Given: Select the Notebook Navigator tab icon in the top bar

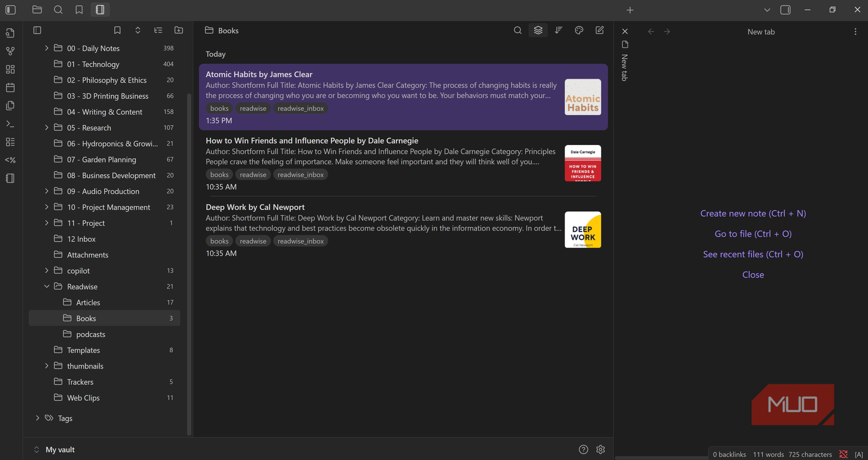Looking at the screenshot, I should point(100,9).
